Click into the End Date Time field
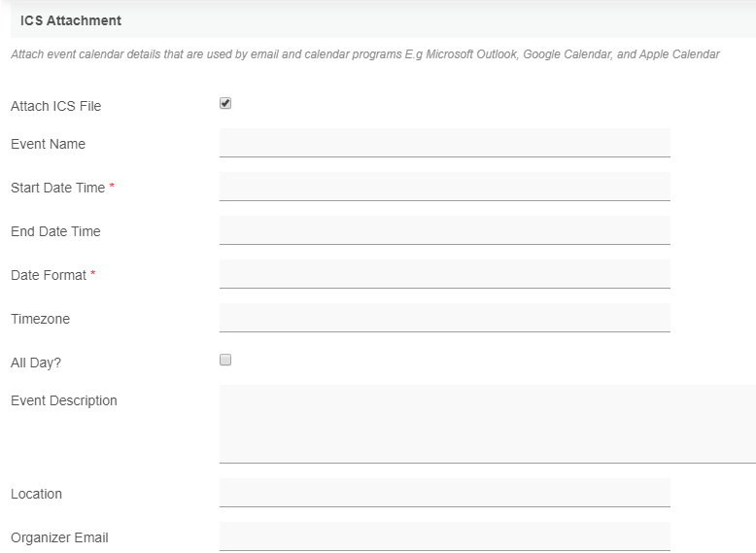The height and width of the screenshot is (553, 756). point(444,230)
